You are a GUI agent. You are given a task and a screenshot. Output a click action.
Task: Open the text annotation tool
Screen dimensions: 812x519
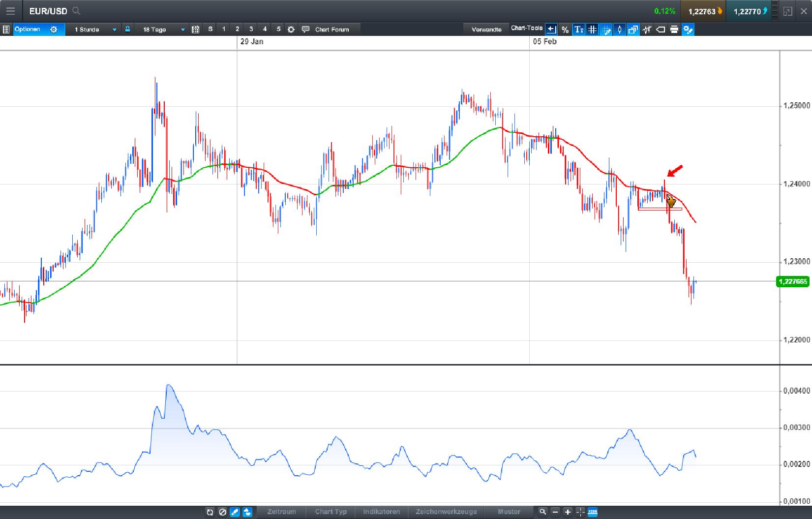[x=578, y=30]
